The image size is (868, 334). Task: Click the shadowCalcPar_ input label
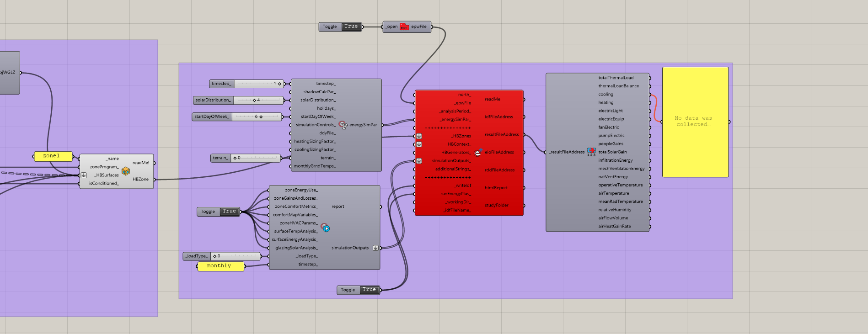319,92
